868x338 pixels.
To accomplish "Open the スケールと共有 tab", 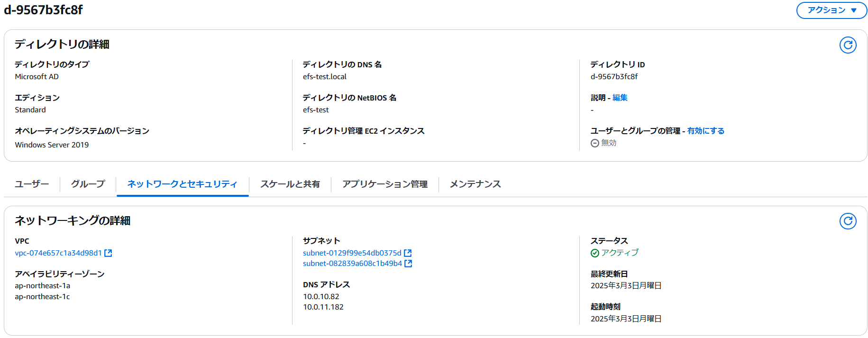I will (x=290, y=184).
